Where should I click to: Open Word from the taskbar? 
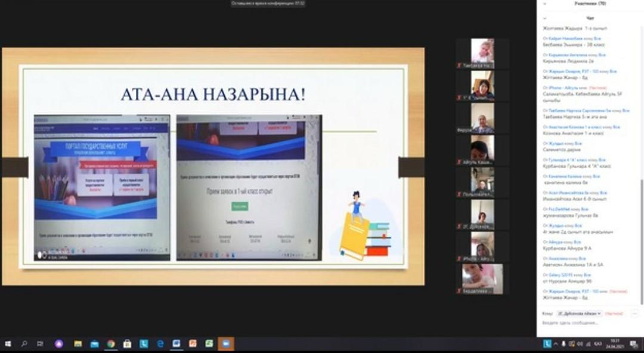click(x=177, y=344)
